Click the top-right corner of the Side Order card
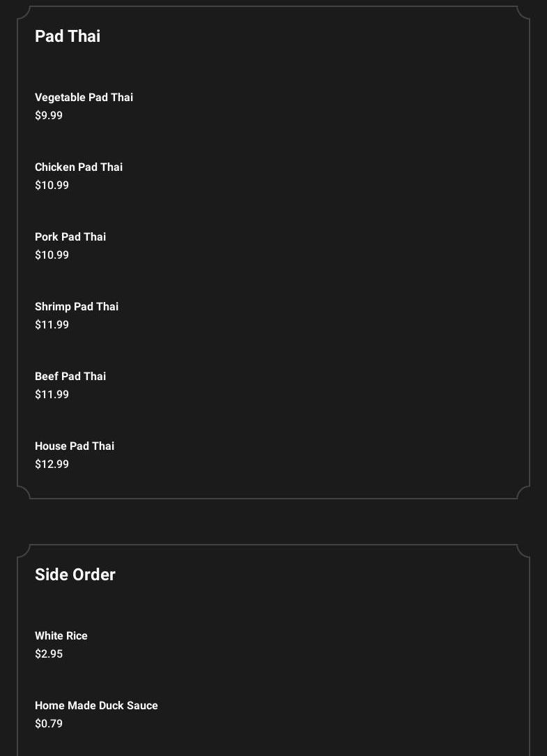 click(x=523, y=551)
